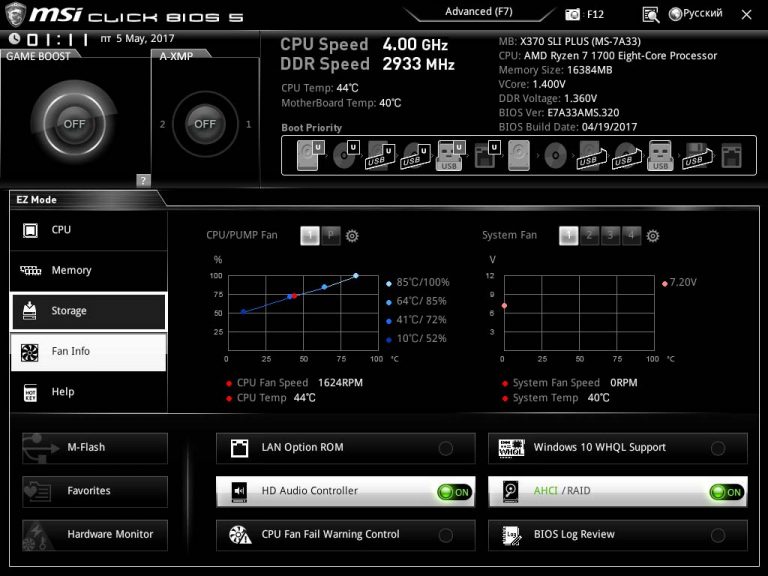
Task: Select the legacy USB hard disk boot device
Action: [590, 156]
